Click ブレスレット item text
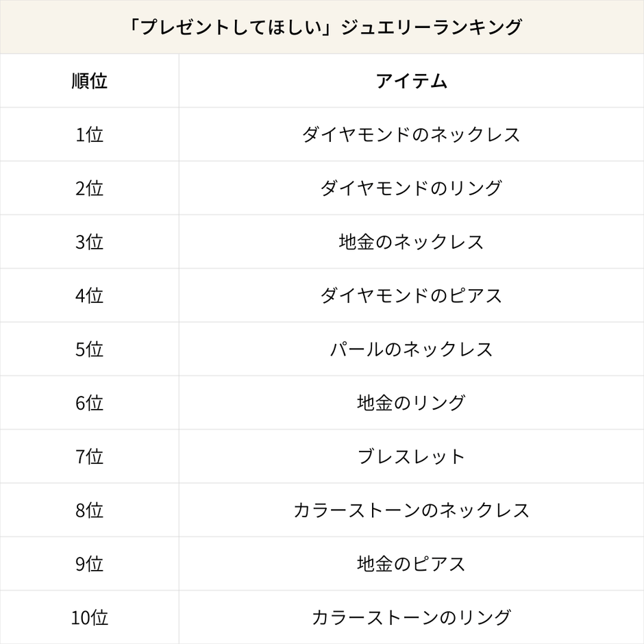 click(411, 456)
